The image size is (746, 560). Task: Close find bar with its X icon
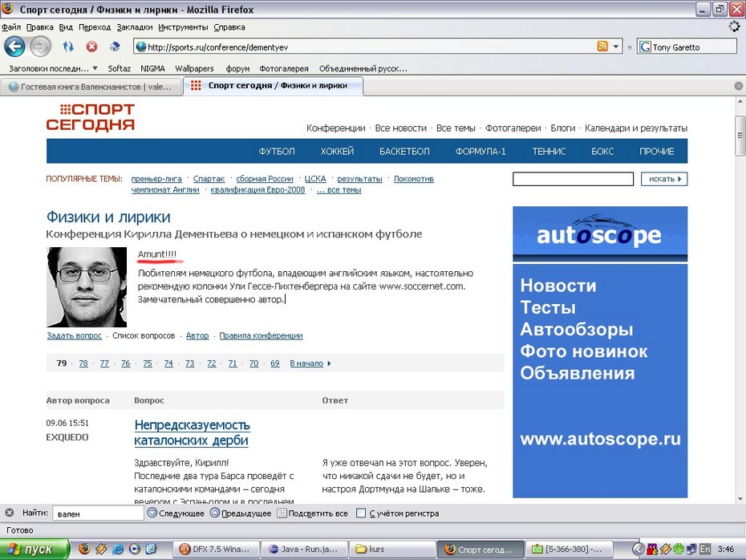click(9, 513)
